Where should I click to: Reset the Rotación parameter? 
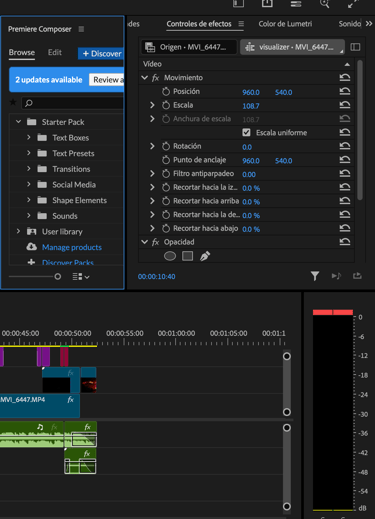coord(345,146)
